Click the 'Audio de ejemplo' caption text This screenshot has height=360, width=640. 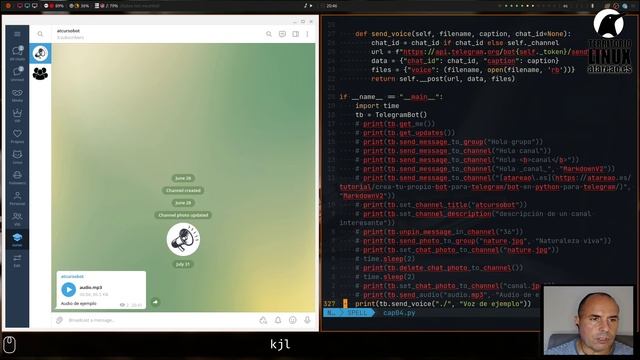pos(78,303)
